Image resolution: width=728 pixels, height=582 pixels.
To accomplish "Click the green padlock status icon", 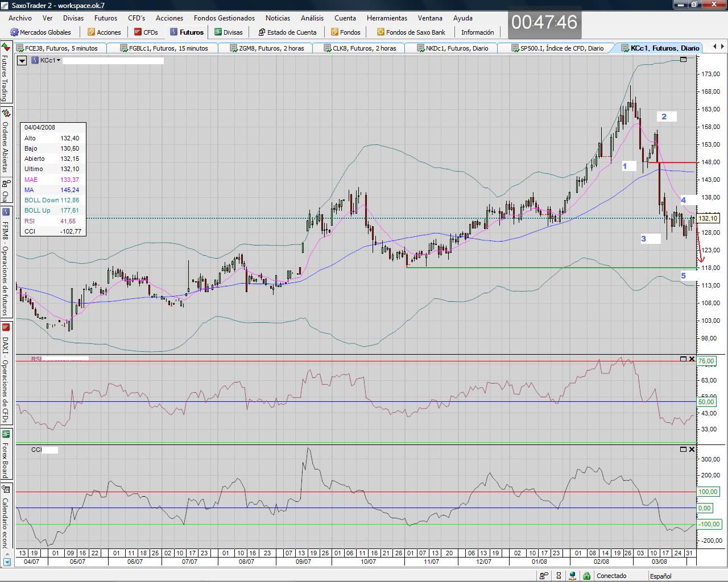I will [586, 576].
